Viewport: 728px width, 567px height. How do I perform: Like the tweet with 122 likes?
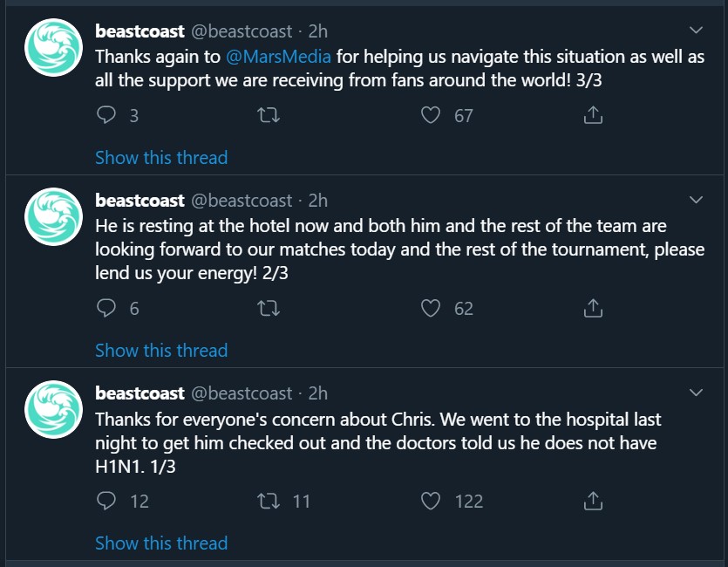[x=431, y=501]
